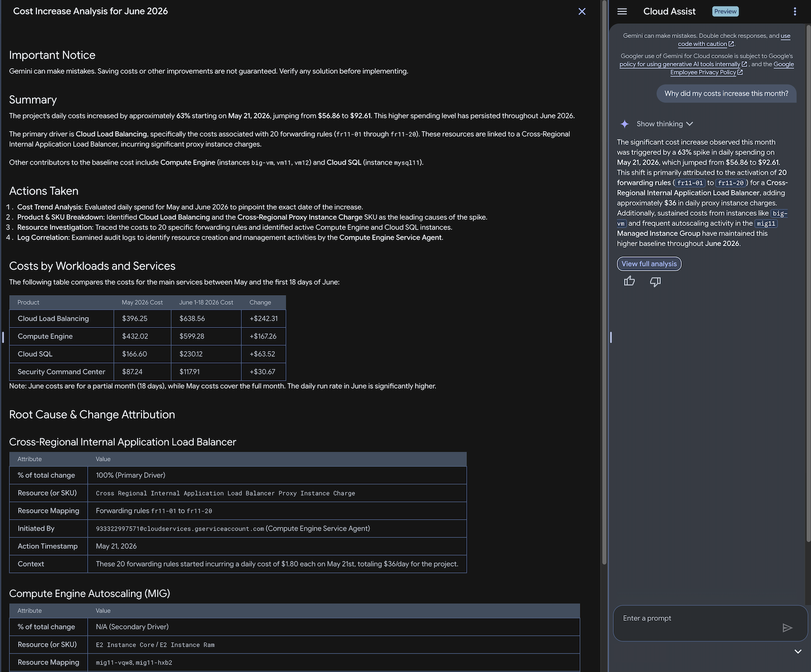Open the policy for using generative AI tools link

(683, 64)
